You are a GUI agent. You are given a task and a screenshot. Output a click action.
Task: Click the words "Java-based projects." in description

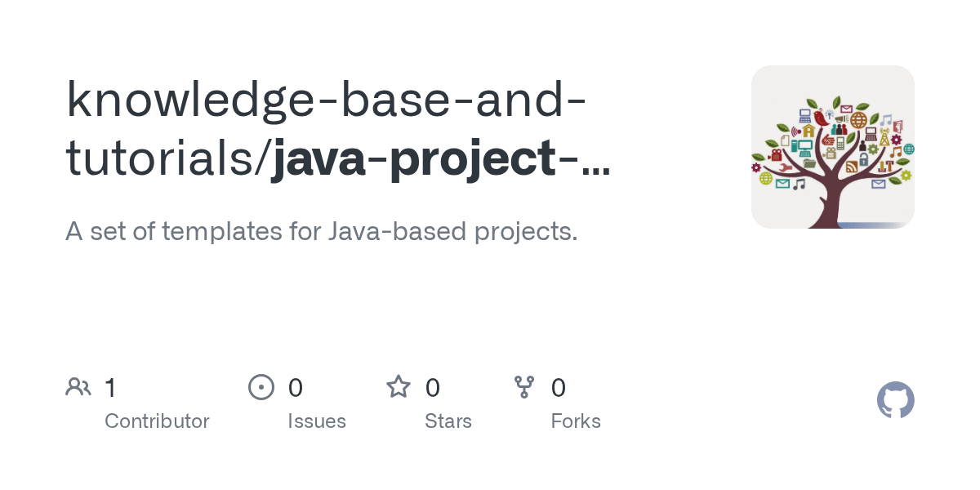click(x=452, y=231)
